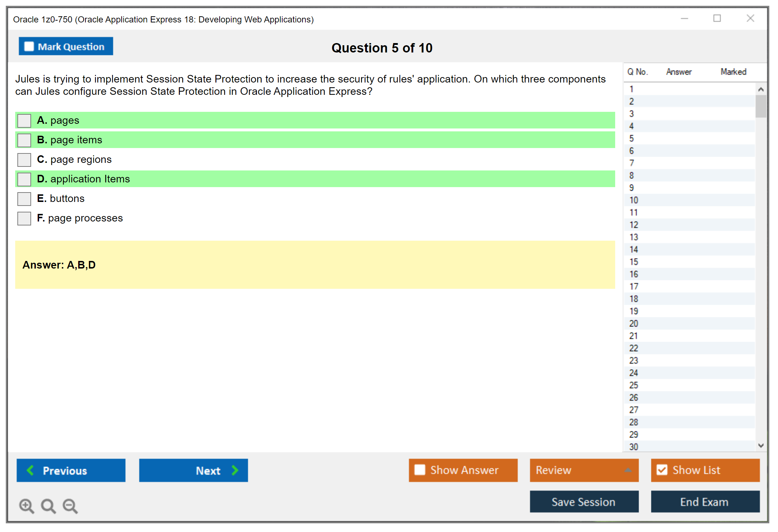Click the End Exam button

click(x=705, y=502)
